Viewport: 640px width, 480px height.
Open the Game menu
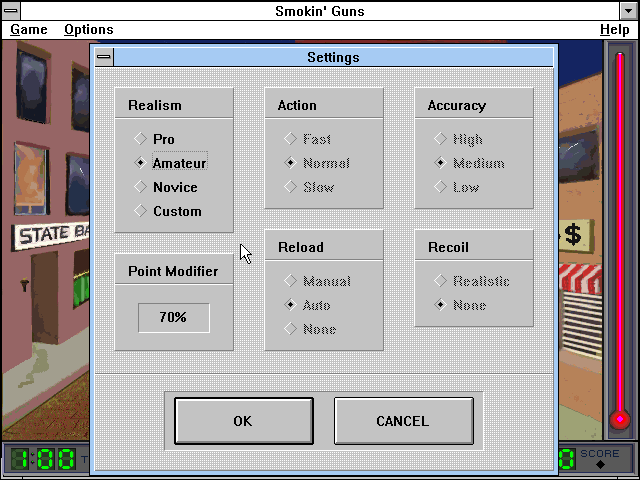(x=29, y=29)
